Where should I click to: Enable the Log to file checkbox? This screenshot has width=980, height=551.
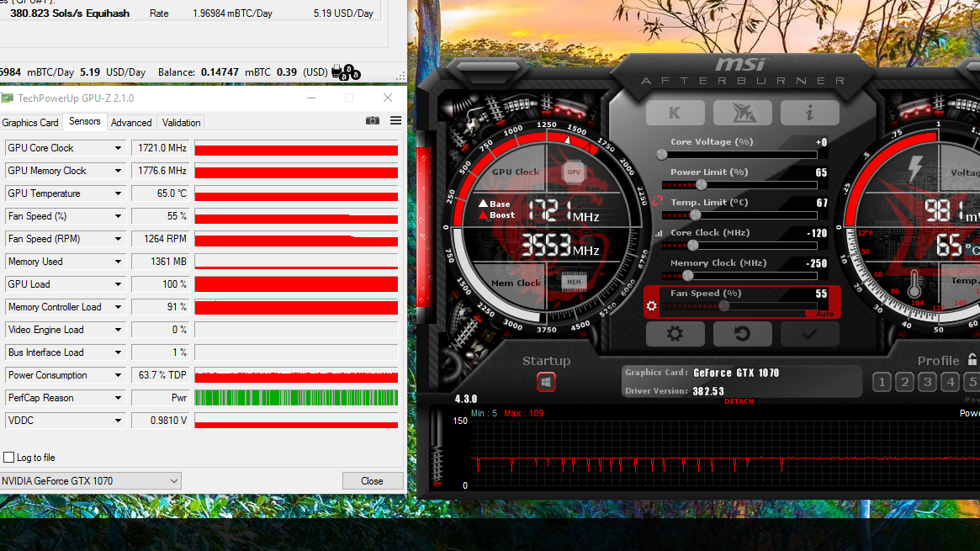[x=8, y=458]
